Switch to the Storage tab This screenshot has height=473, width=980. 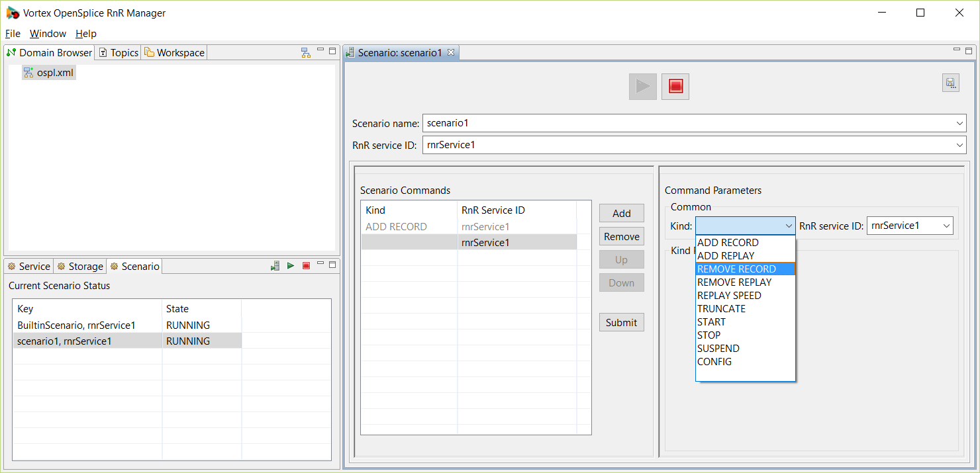[81, 266]
